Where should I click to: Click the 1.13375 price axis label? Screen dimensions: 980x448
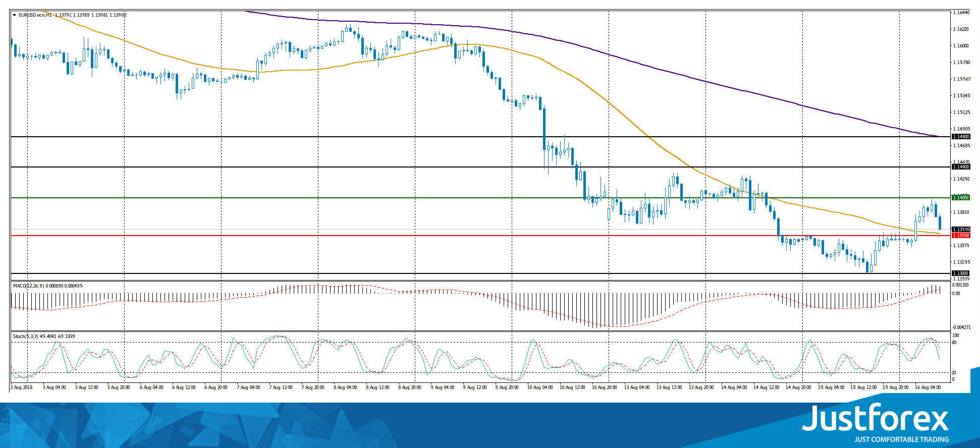click(960, 246)
